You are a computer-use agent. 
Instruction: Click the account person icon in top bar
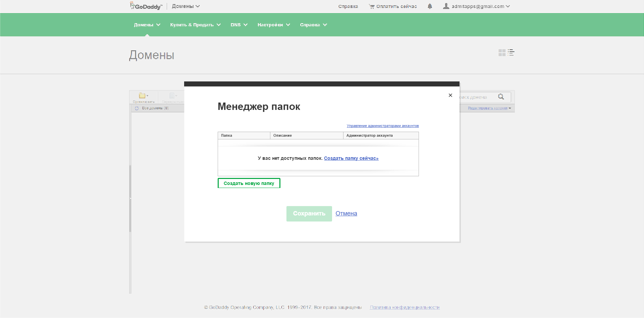pos(446,6)
